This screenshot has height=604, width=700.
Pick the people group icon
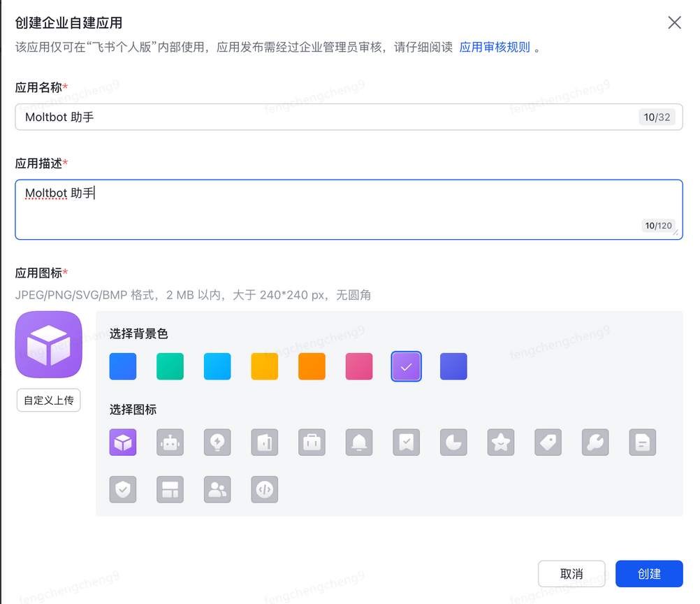(x=217, y=489)
